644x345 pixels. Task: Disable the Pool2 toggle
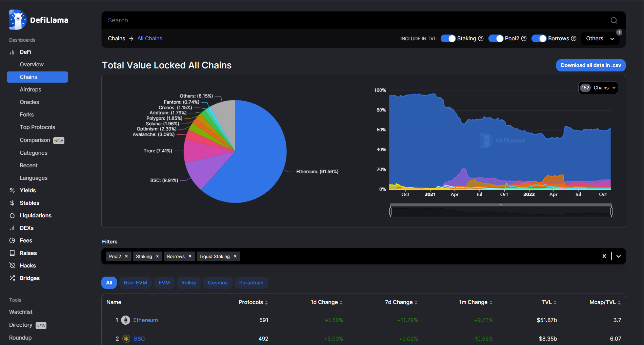(x=497, y=38)
